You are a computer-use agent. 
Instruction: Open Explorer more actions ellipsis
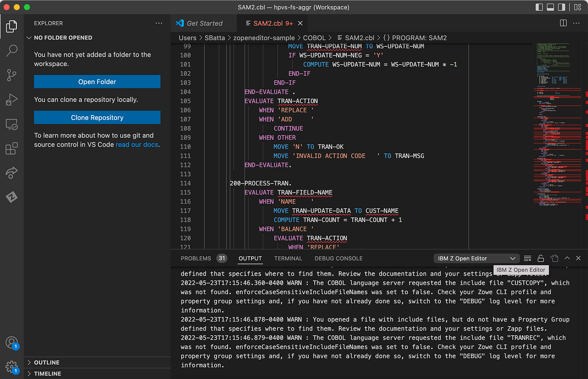tap(159, 23)
